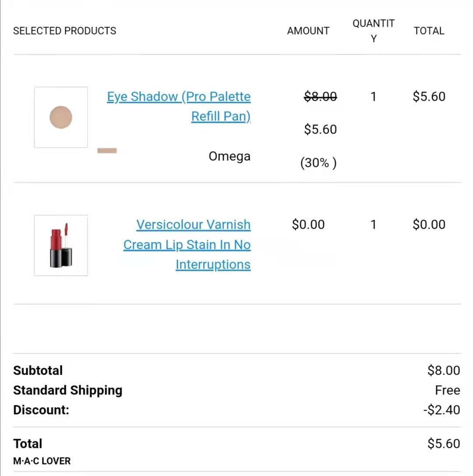Open the Versicolour Varnish Cream Lip Stain link
This screenshot has height=476, width=473.
point(187,245)
